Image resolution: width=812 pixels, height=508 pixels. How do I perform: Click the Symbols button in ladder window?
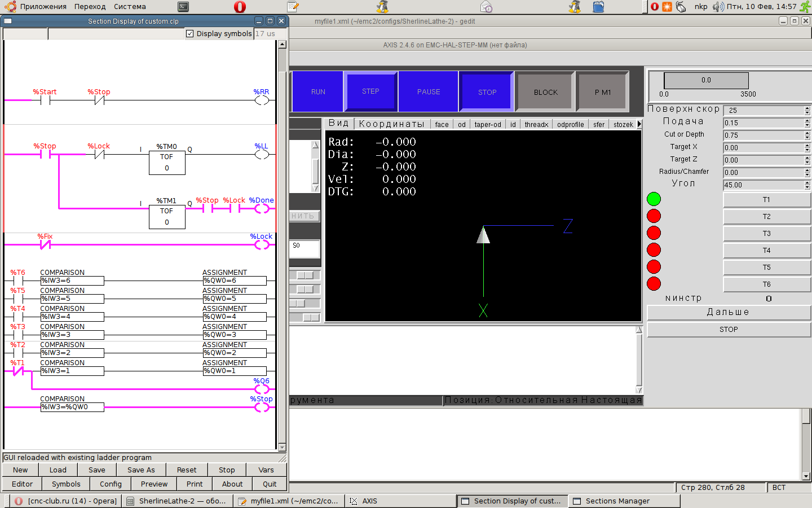pos(66,484)
